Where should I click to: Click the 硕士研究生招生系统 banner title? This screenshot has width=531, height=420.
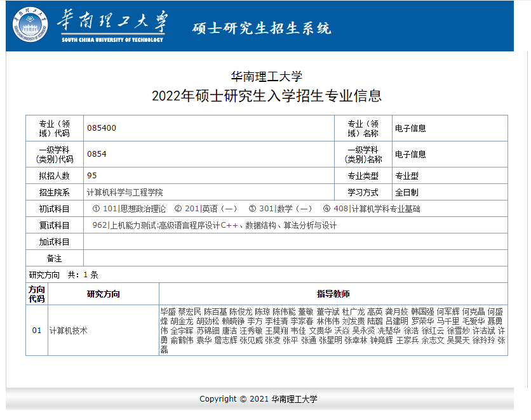point(262,28)
